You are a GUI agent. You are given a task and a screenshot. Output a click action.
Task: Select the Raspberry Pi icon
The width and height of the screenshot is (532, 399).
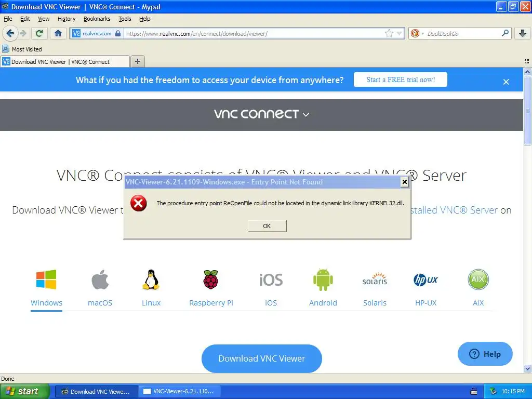211,280
